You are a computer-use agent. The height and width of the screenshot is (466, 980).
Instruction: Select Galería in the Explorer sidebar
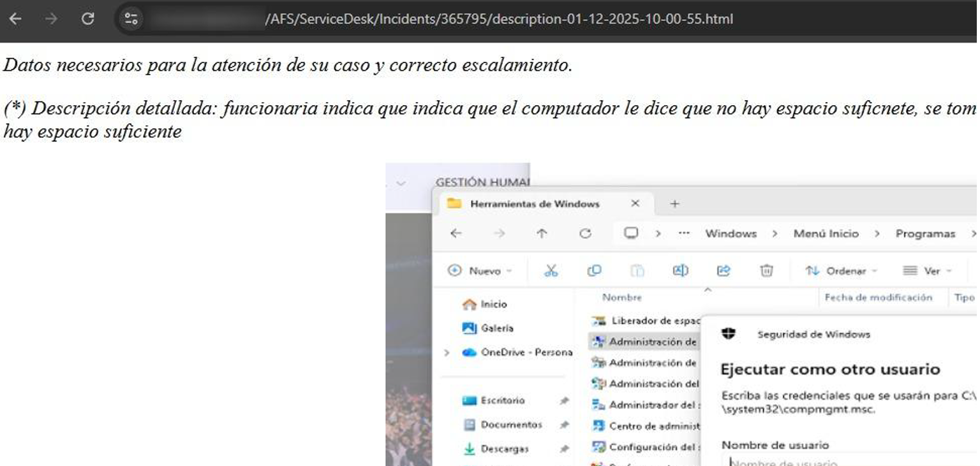click(x=488, y=328)
